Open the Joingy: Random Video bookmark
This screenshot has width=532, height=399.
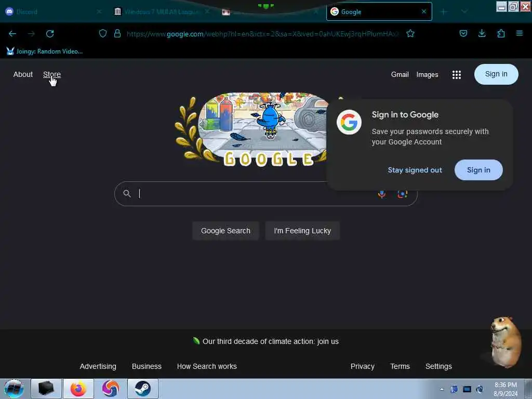click(x=45, y=51)
